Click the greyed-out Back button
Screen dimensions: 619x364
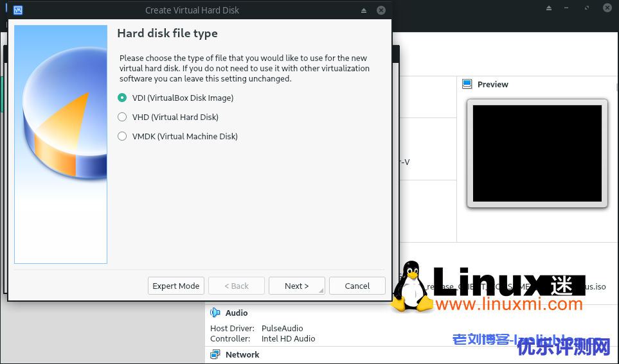[236, 286]
